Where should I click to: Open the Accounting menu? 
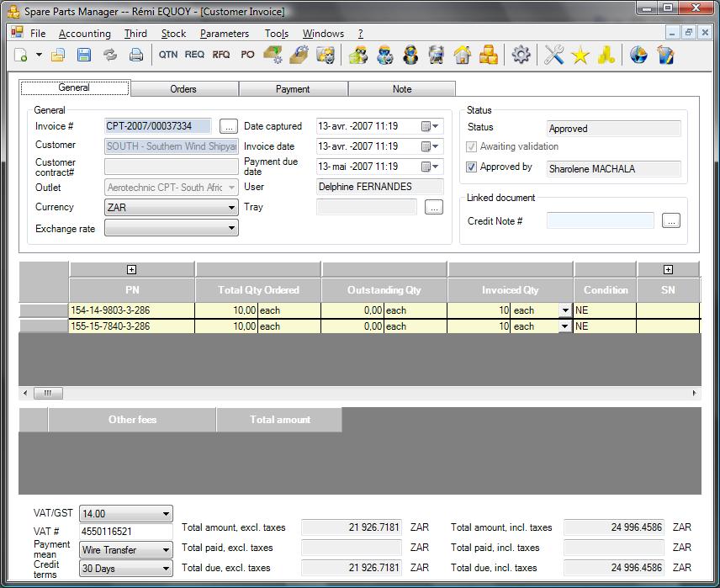pos(84,34)
